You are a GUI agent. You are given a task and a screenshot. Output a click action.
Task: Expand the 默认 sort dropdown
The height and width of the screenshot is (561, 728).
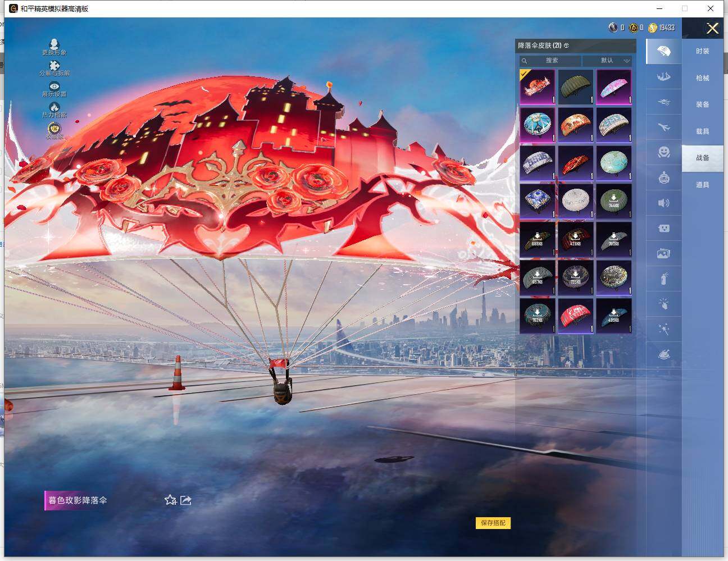click(607, 61)
